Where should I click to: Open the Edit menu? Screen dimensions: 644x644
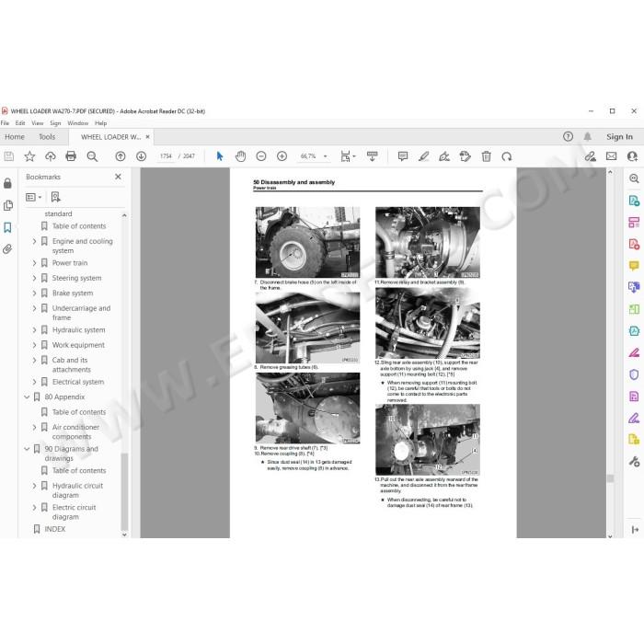click(20, 122)
